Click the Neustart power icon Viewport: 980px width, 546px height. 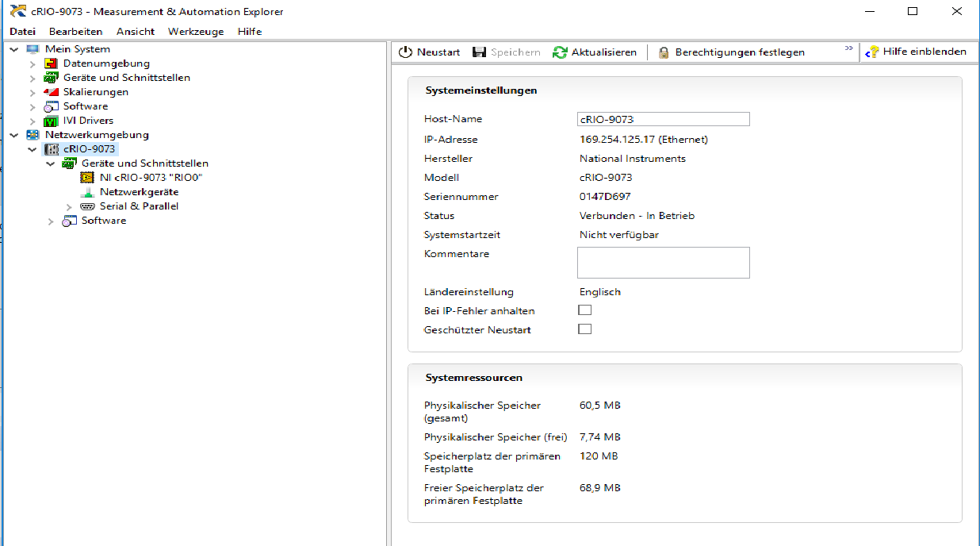[x=405, y=52]
